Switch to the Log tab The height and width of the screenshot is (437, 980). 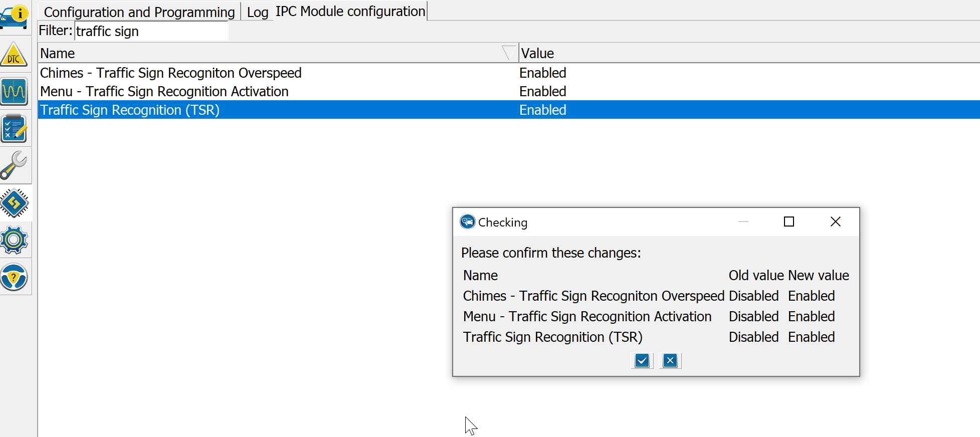click(258, 12)
